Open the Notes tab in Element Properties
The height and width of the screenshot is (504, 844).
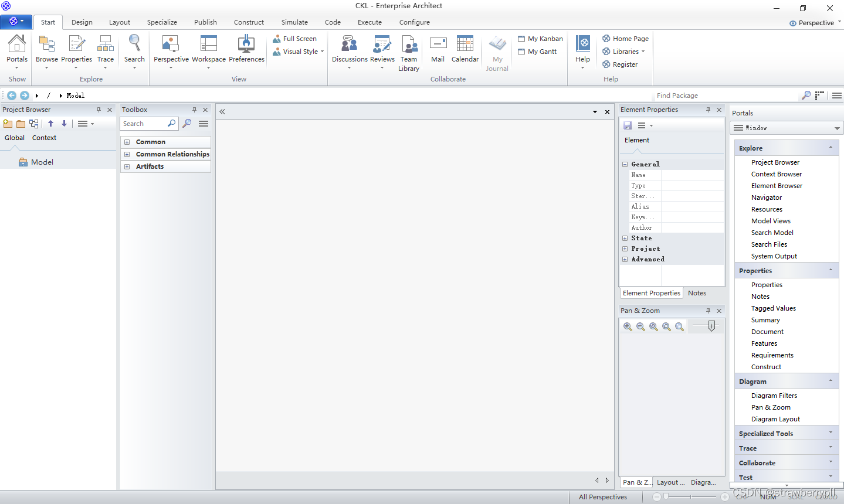tap(697, 292)
